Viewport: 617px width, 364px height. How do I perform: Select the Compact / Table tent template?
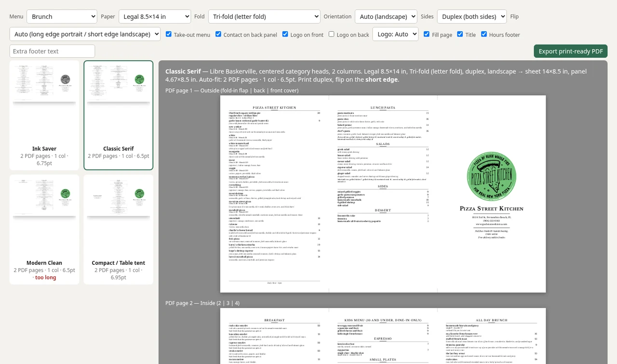tap(119, 229)
